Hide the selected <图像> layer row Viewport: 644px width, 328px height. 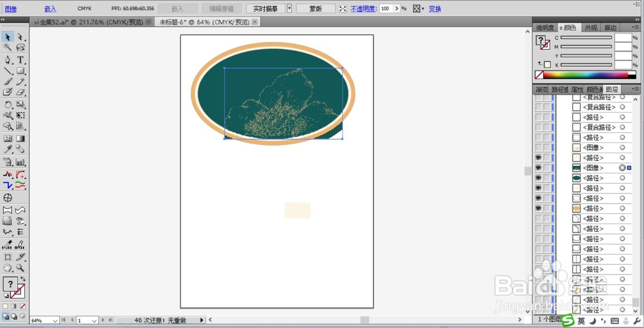point(538,168)
